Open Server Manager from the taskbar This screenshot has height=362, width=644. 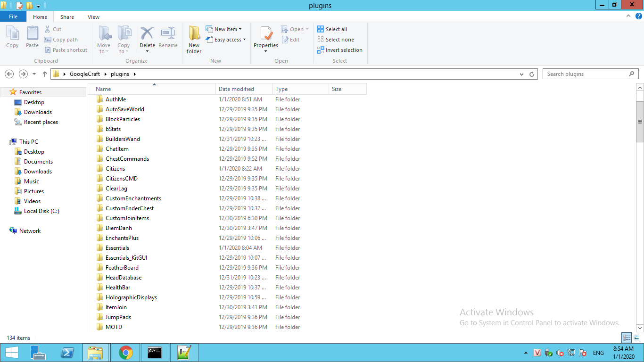point(38,353)
